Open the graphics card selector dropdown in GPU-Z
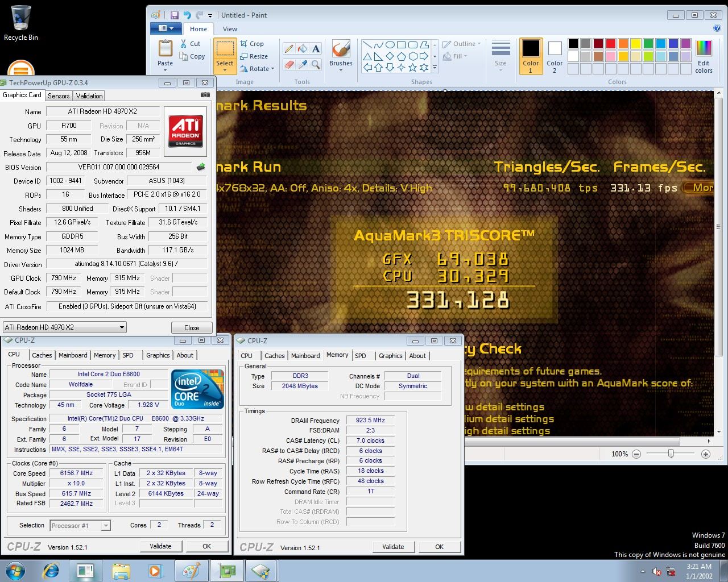728x582 pixels. tap(64, 327)
